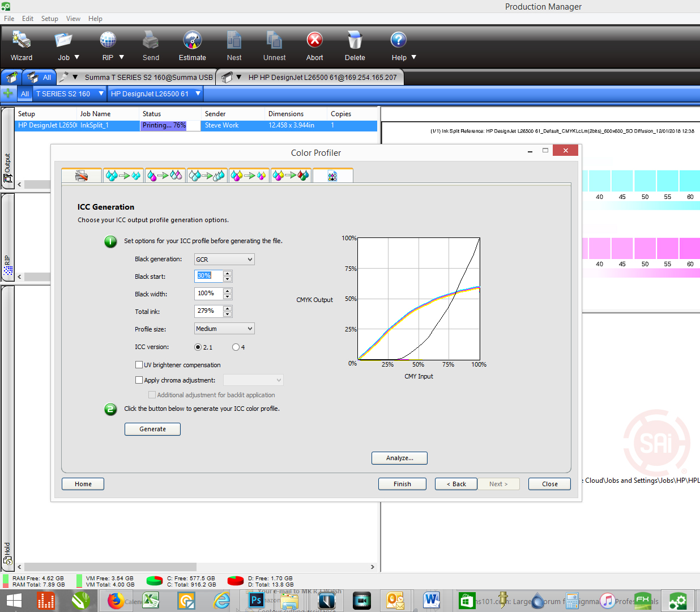Image resolution: width=700 pixels, height=612 pixels.
Task: Open Internet Explorer from the taskbar
Action: tap(221, 600)
